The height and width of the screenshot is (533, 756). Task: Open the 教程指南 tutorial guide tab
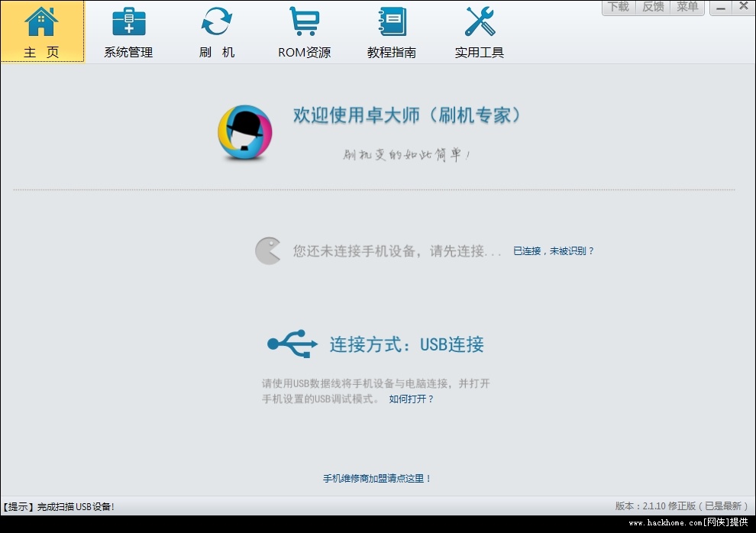click(392, 32)
